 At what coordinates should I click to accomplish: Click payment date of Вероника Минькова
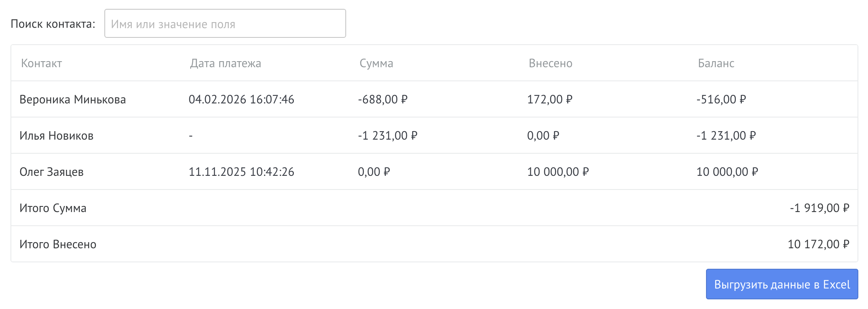242,99
